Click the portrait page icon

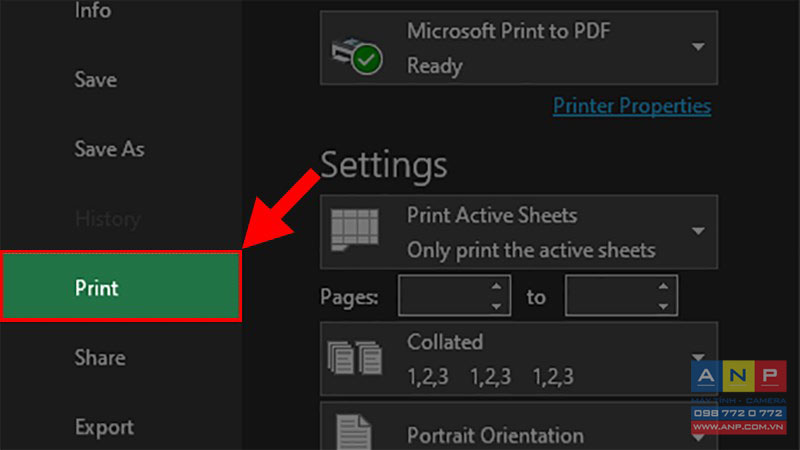[x=354, y=432]
